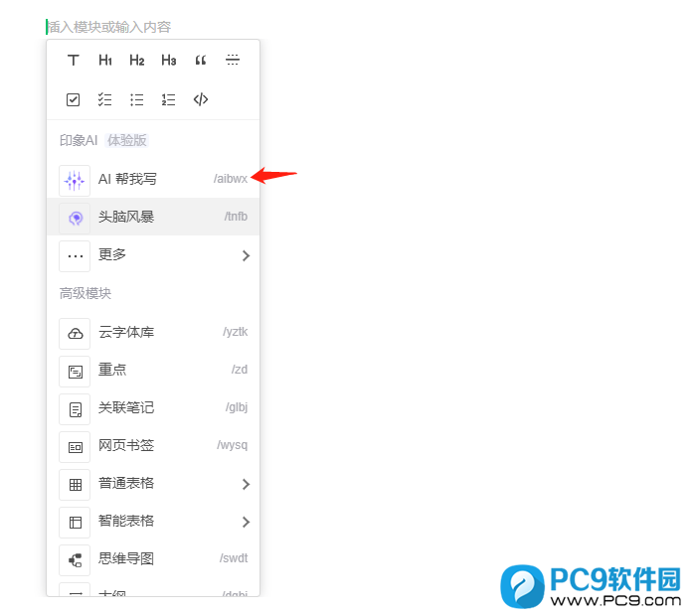Insert a Heading 1 block
This screenshot has height=616, width=690.
tap(105, 60)
